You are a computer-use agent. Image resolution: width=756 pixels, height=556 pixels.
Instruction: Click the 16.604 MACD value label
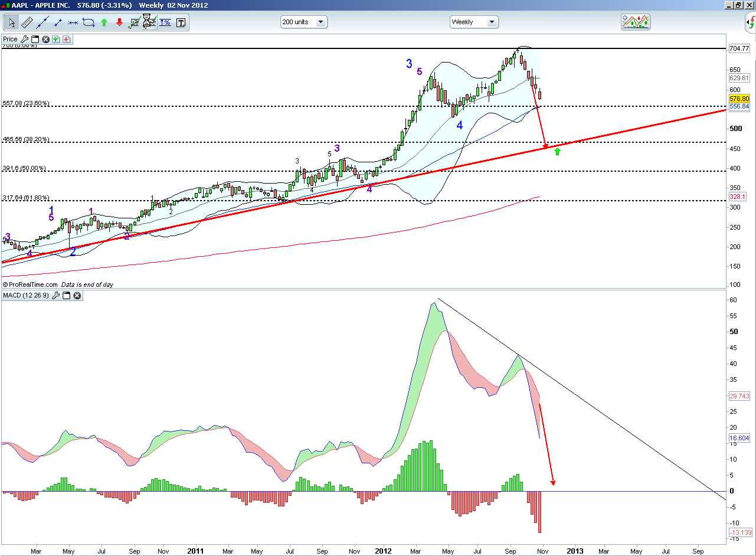coord(739,438)
